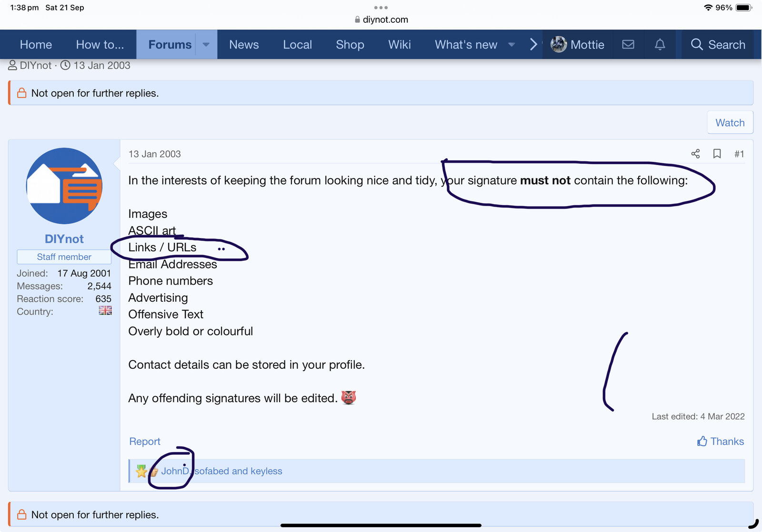Go to the Home tab

36,45
